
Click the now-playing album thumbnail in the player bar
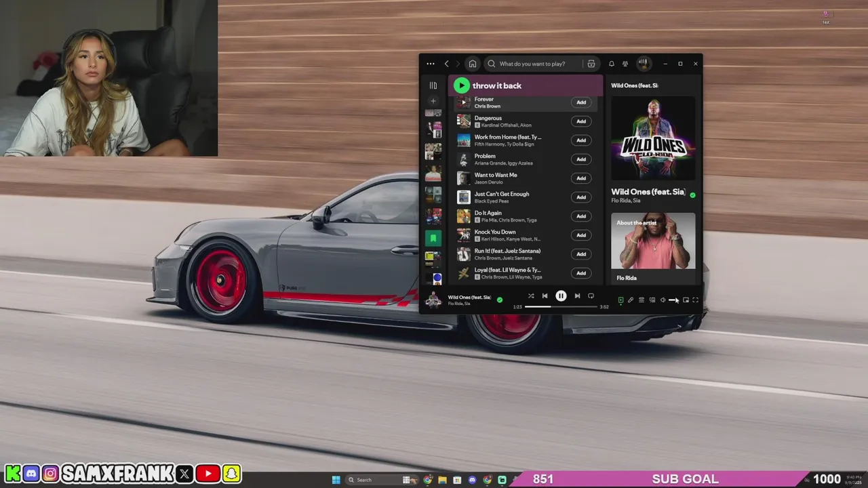pos(433,300)
